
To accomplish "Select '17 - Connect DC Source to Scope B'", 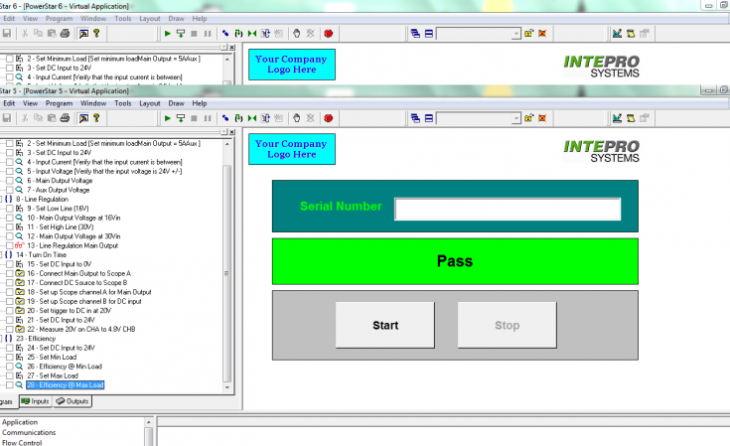I will (77, 283).
